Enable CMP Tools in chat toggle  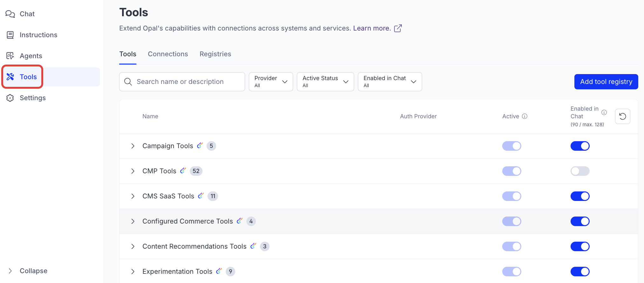(x=580, y=171)
